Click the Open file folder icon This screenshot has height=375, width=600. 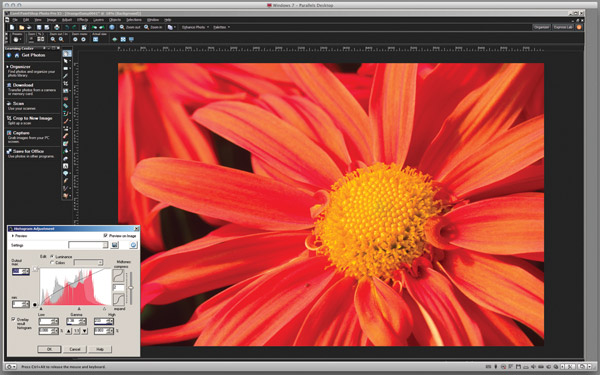21,27
